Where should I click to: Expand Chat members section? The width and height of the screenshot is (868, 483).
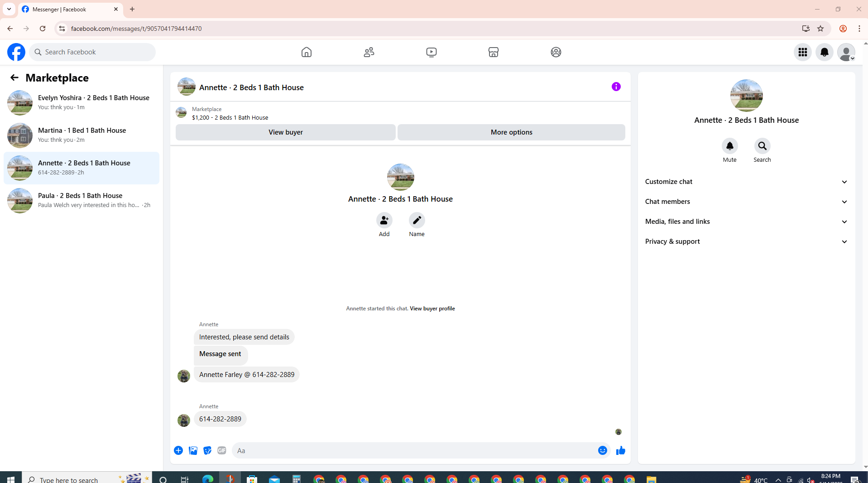(x=746, y=202)
